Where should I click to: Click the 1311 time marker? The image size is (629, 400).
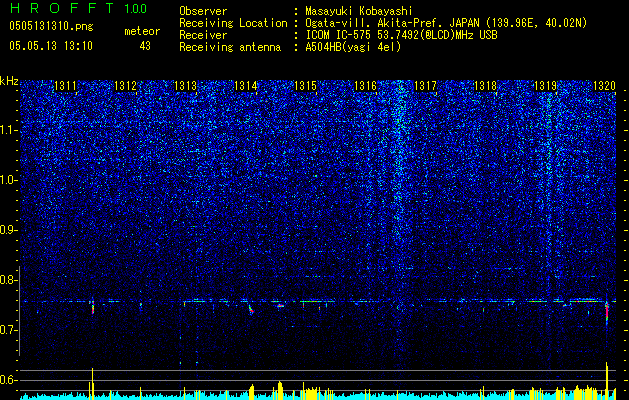(x=65, y=85)
